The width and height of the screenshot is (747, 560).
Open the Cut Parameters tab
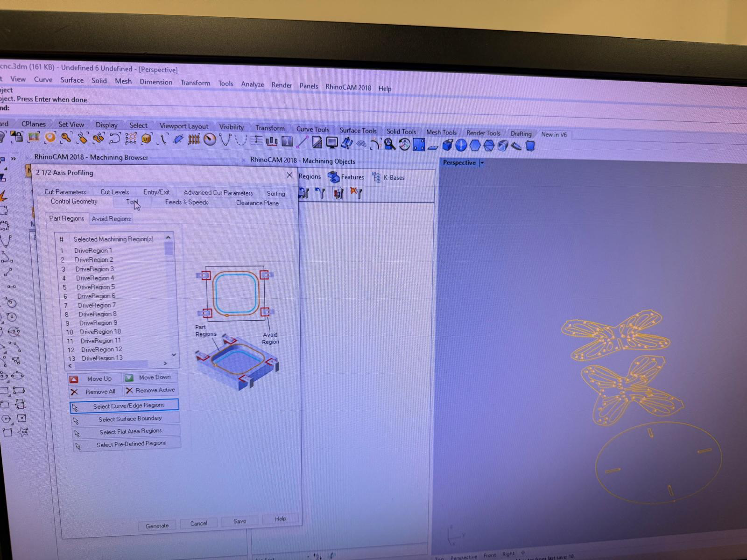(x=65, y=192)
